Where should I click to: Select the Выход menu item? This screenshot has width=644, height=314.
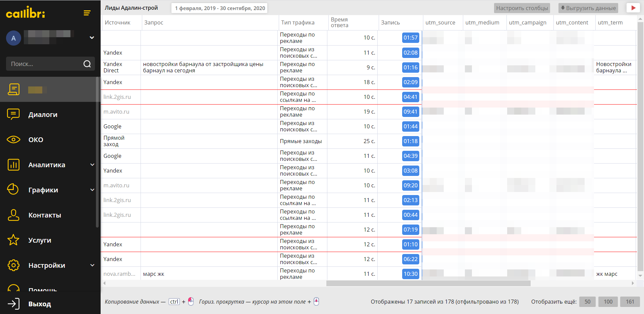click(40, 304)
